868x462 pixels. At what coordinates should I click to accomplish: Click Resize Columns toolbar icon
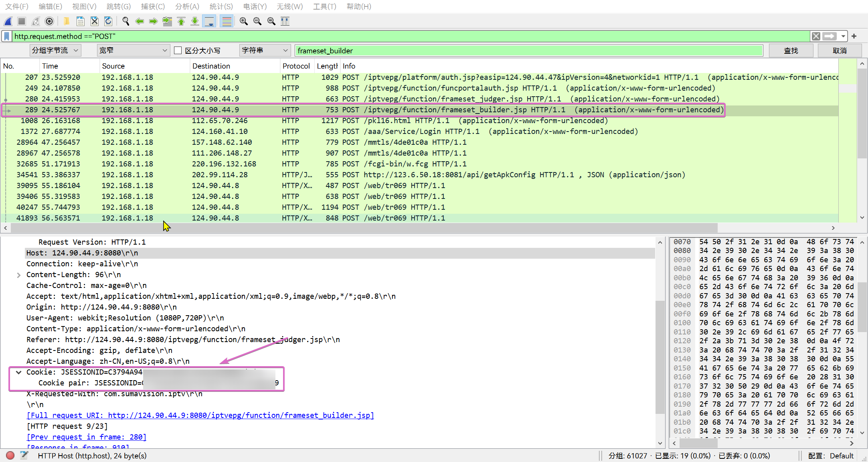tap(285, 21)
